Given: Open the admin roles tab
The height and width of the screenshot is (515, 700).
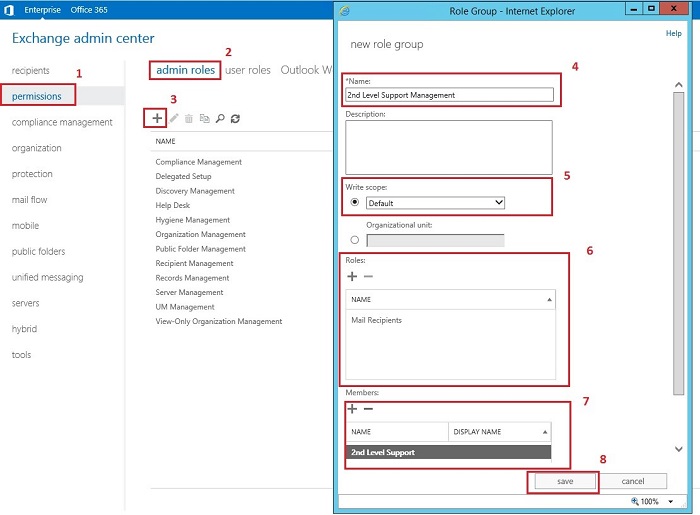Looking at the screenshot, I should [x=185, y=70].
